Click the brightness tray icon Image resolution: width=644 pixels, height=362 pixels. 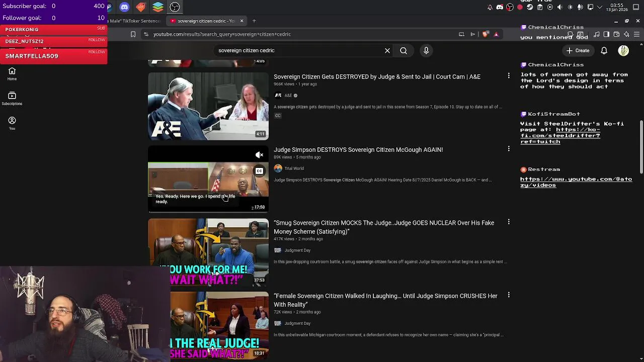click(570, 7)
